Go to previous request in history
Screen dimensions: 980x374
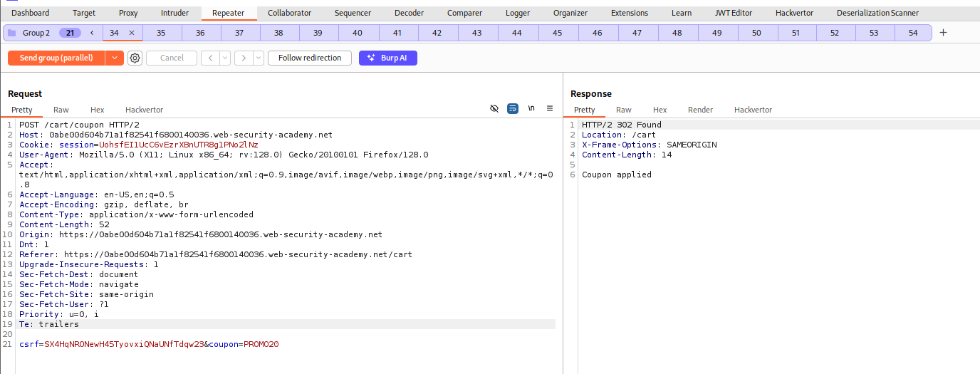[210, 58]
